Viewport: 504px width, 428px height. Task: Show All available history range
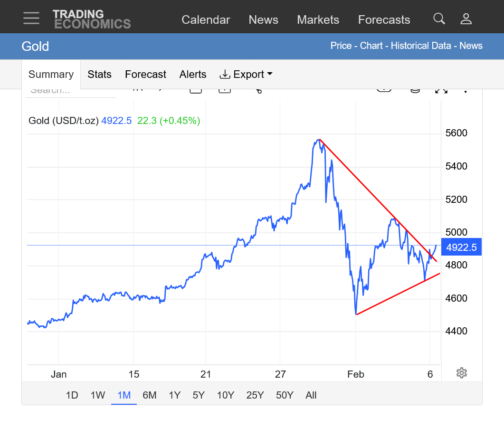(311, 395)
